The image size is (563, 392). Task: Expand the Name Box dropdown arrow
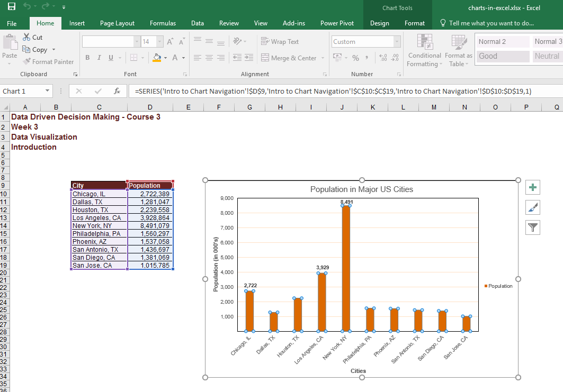(48, 91)
